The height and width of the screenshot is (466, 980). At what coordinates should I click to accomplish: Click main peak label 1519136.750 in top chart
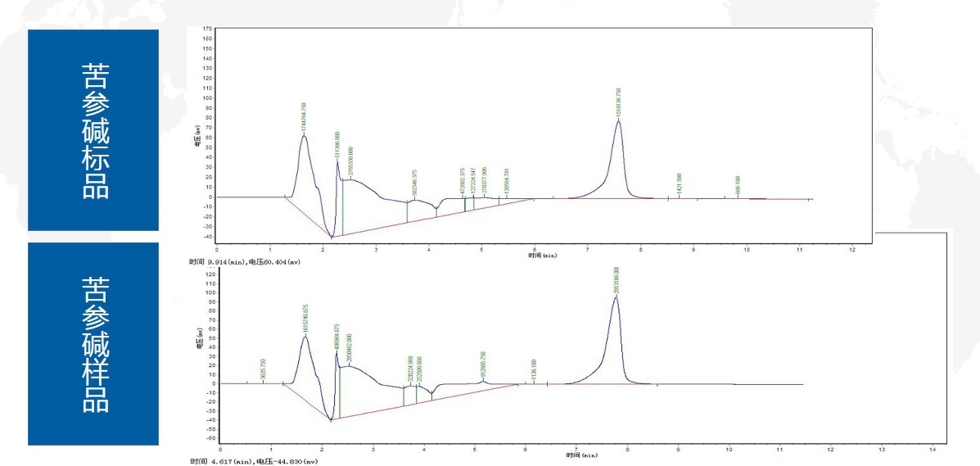tap(618, 104)
